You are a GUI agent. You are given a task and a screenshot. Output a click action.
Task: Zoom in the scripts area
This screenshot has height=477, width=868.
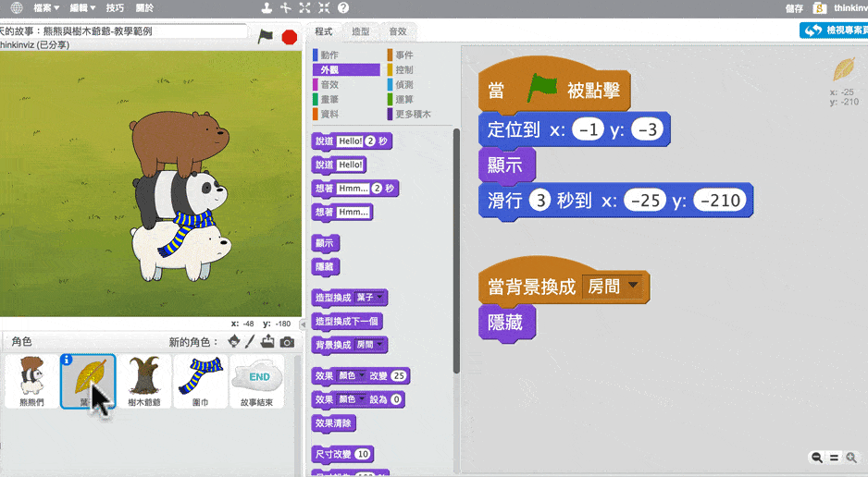pyautogui.click(x=851, y=457)
